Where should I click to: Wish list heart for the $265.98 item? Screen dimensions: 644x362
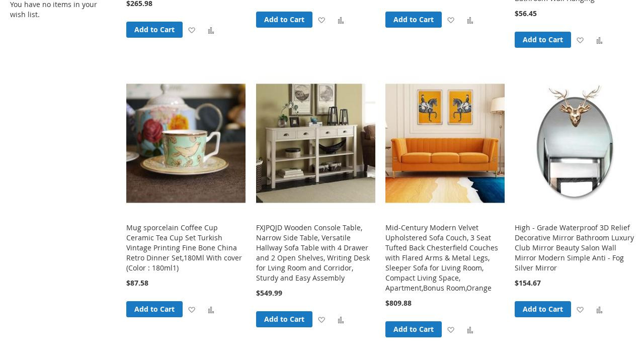192,30
